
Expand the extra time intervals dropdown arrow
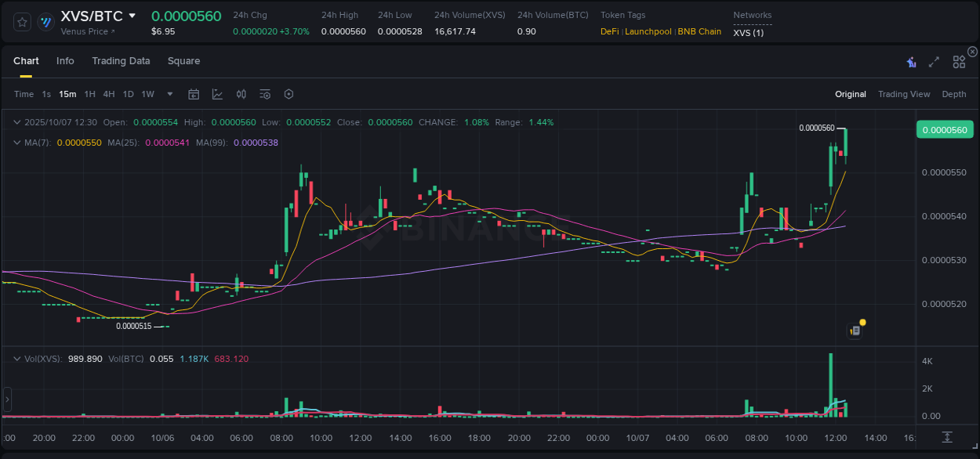tap(169, 94)
